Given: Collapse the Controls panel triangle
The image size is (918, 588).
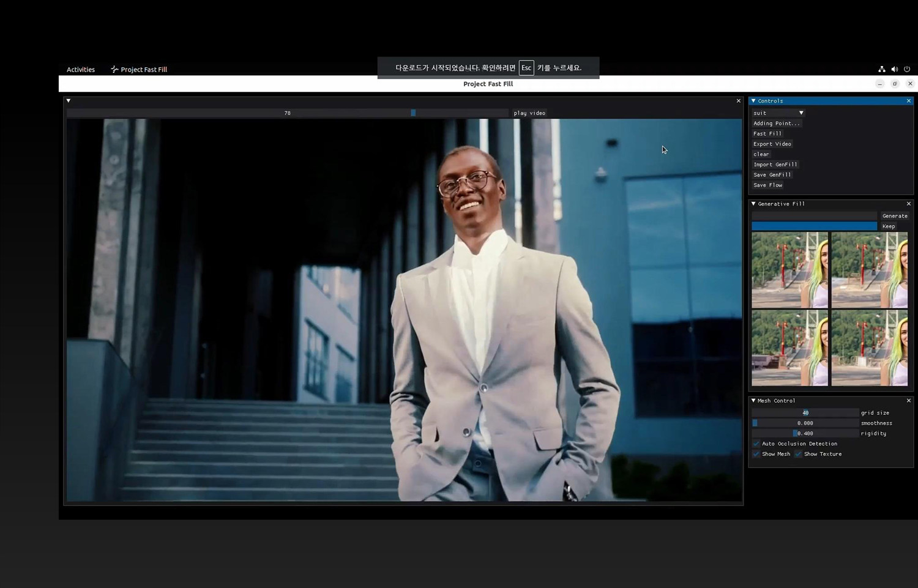Looking at the screenshot, I should point(753,101).
